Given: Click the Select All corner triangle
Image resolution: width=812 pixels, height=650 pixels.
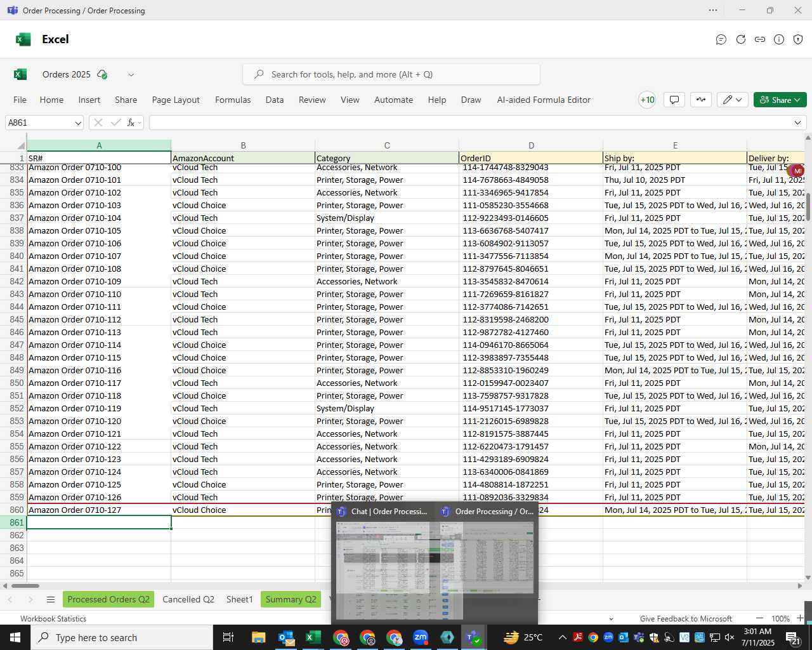Looking at the screenshot, I should (20, 146).
